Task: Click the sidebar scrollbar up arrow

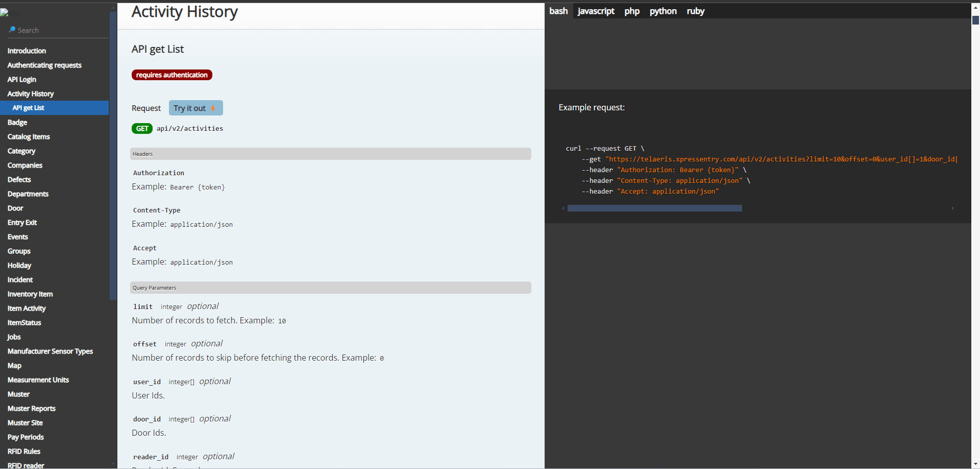Action: pyautogui.click(x=113, y=7)
